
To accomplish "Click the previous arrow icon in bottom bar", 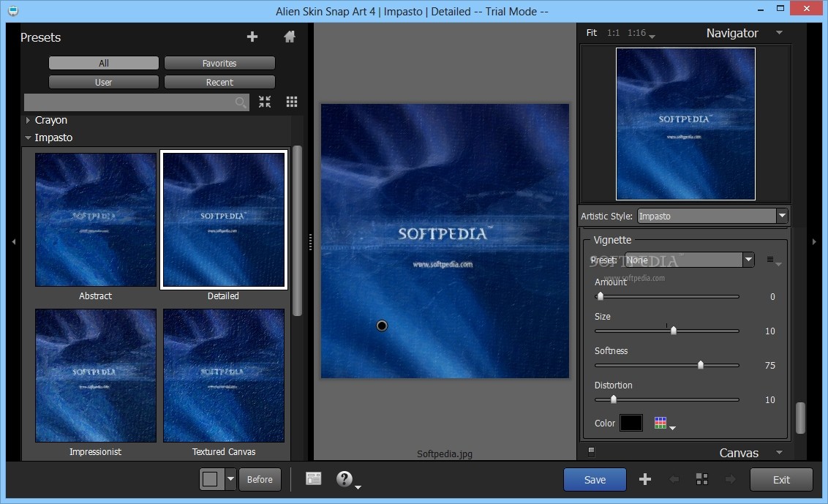I will pos(674,479).
